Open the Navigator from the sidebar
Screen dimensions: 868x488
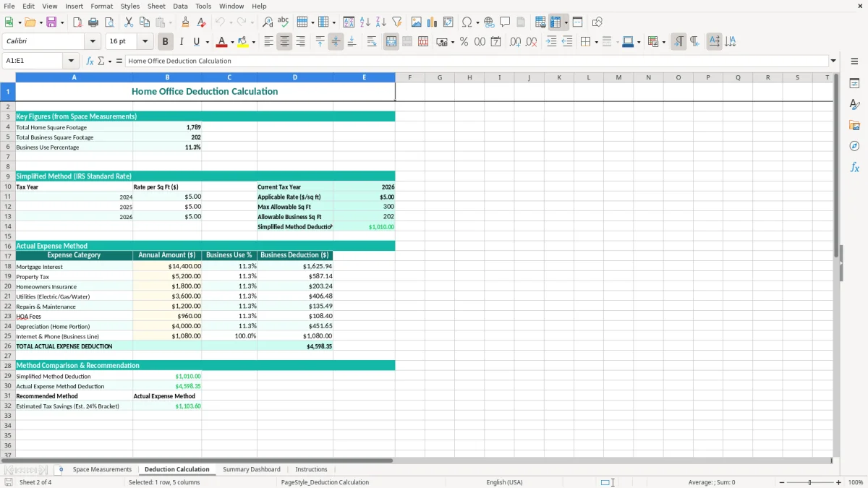[x=854, y=146]
